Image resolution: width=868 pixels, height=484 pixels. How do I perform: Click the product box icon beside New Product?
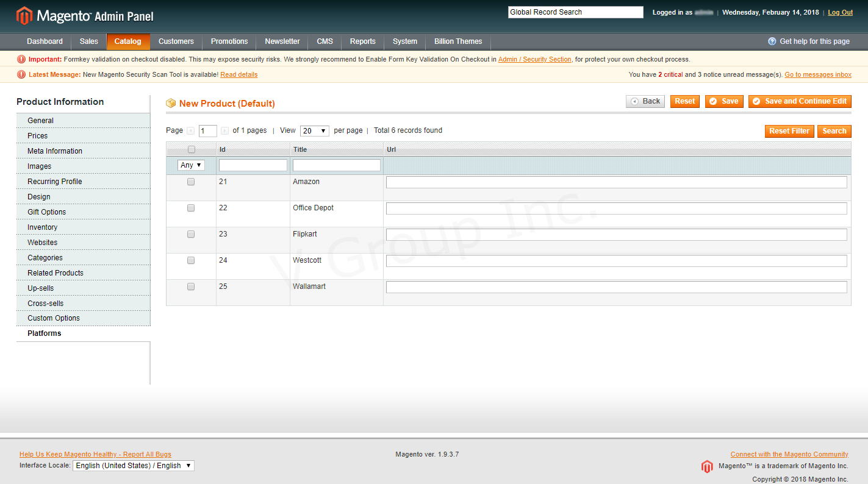(171, 104)
